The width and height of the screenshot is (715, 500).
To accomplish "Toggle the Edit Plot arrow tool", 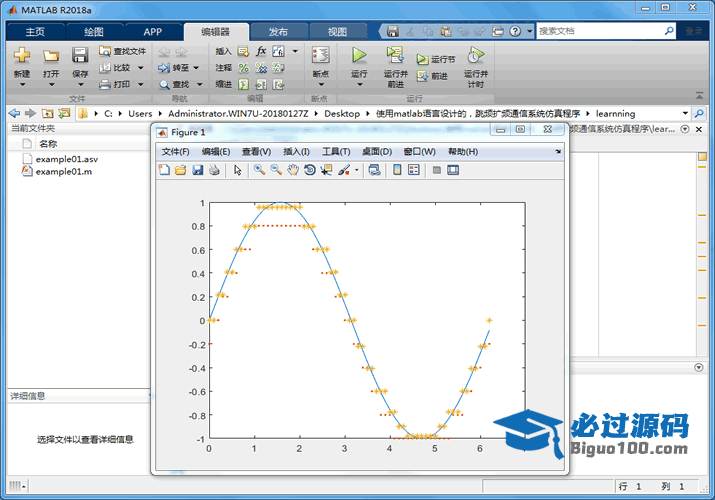I will coord(238,170).
